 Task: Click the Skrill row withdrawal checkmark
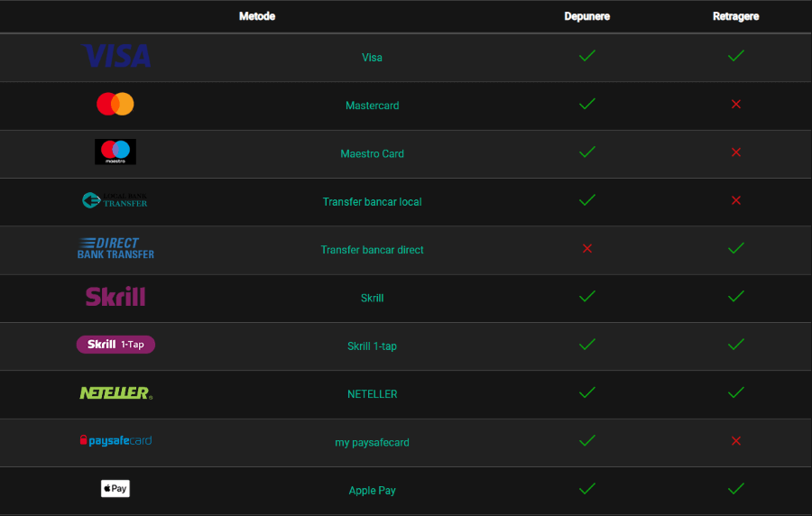pos(736,297)
